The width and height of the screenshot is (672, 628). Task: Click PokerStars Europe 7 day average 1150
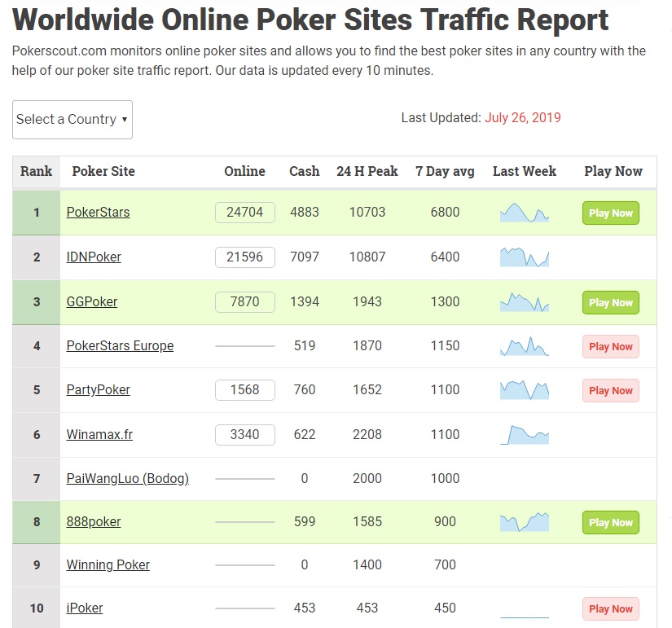click(x=445, y=345)
